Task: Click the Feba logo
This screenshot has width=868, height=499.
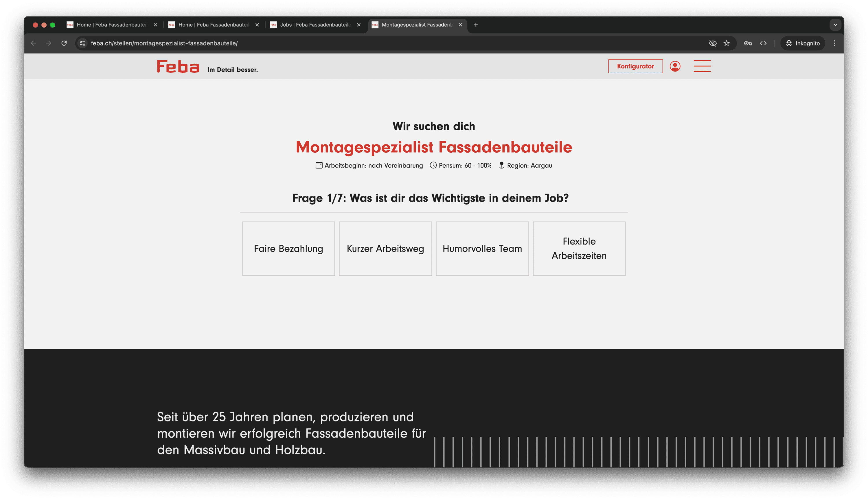Action: point(178,66)
